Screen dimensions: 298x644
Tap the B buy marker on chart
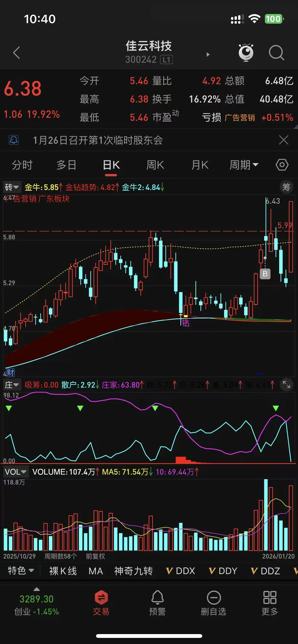265,274
